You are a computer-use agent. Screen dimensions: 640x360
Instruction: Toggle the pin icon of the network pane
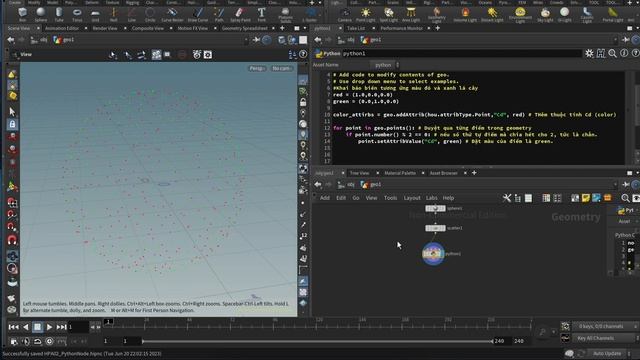[625, 184]
